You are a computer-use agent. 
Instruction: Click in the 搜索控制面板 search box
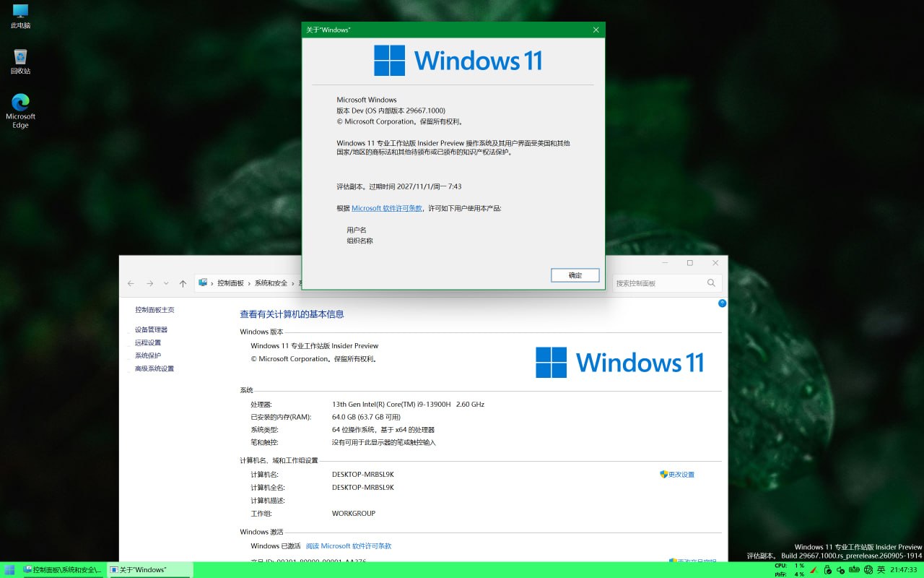coord(667,283)
